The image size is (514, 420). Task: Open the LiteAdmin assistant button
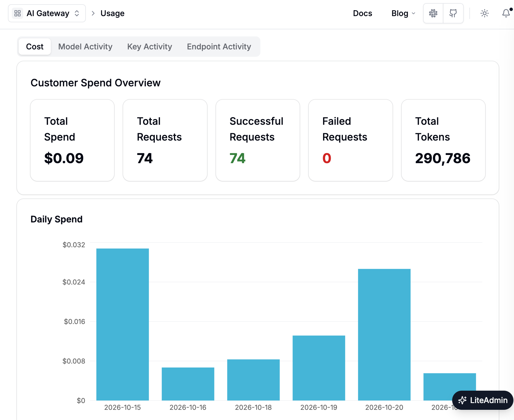pos(483,400)
